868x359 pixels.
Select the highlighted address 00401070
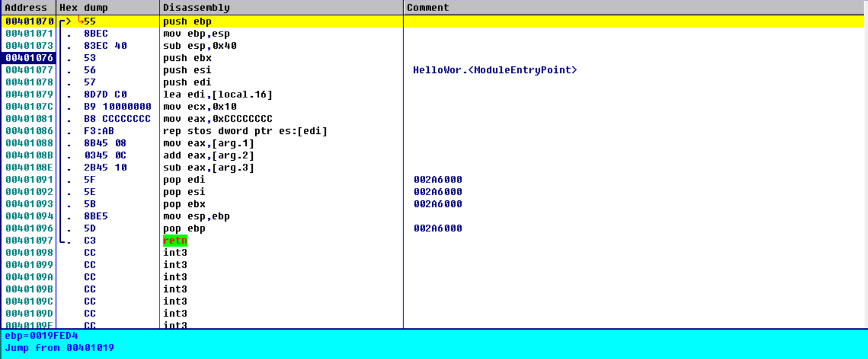29,21
